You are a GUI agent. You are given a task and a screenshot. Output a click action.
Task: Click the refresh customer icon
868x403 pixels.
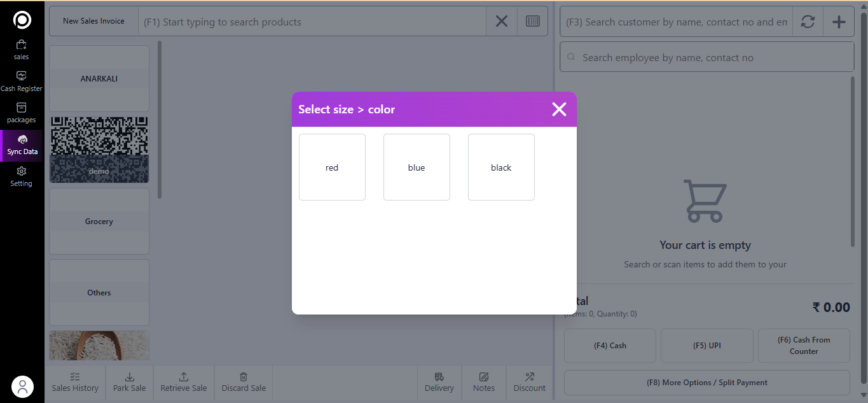click(x=808, y=22)
